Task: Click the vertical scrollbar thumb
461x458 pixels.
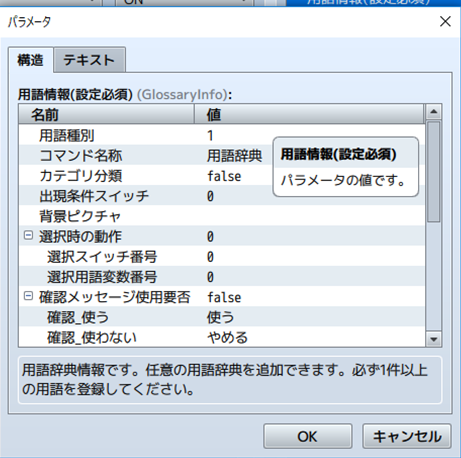Action: pos(434,171)
